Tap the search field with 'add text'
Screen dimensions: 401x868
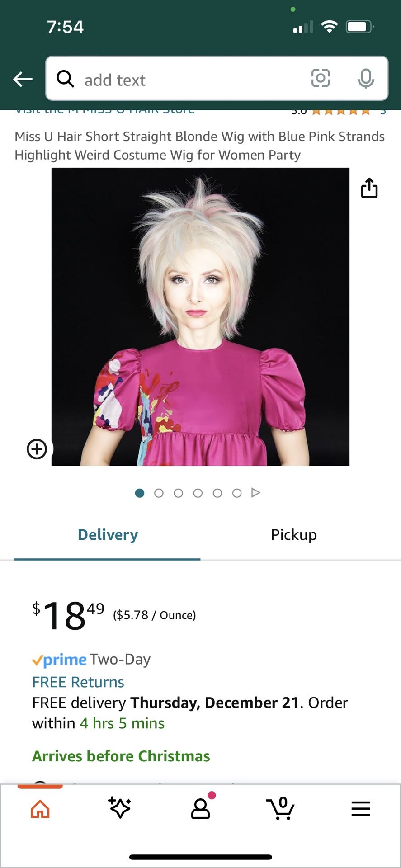click(217, 79)
